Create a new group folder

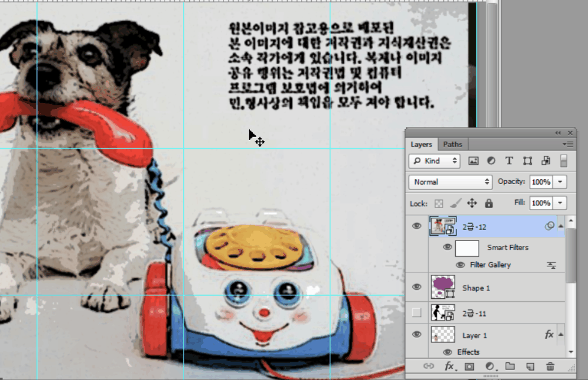(510, 366)
